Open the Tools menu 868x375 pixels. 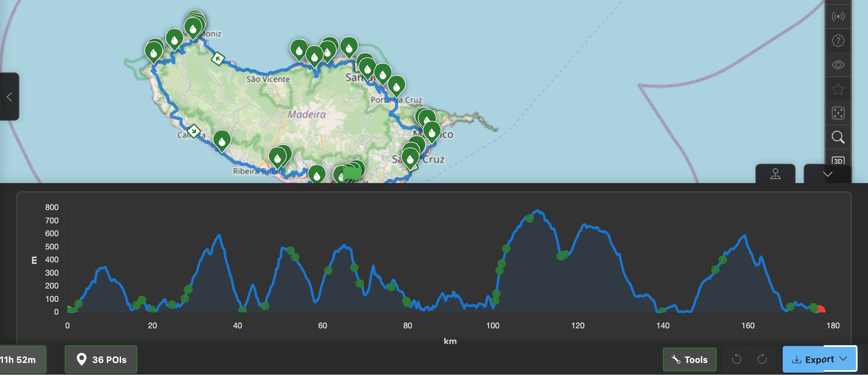[689, 359]
